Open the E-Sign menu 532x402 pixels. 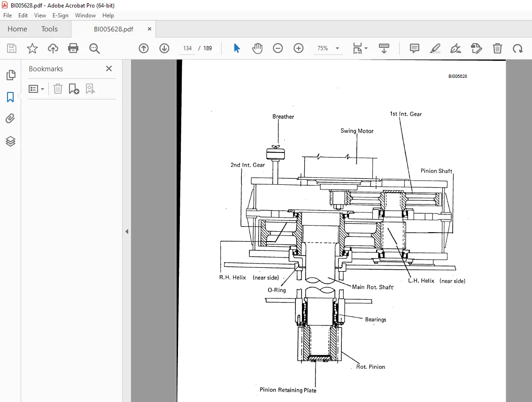click(61, 15)
